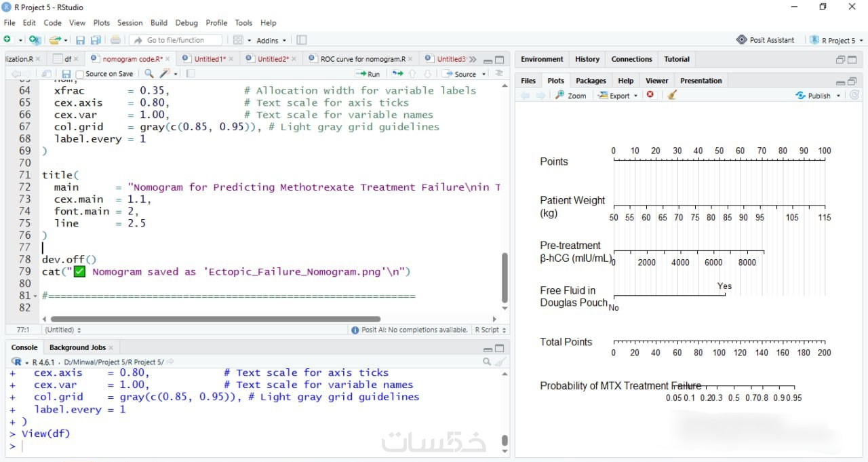Image resolution: width=868 pixels, height=462 pixels.
Task: Open the Posit Assistant
Action: 765,40
